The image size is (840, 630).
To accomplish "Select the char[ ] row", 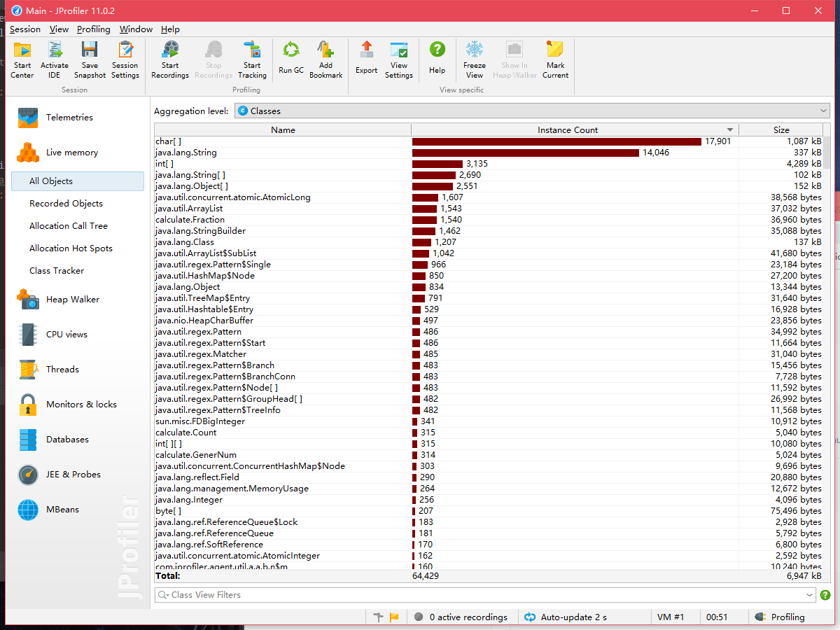I will click(x=489, y=141).
